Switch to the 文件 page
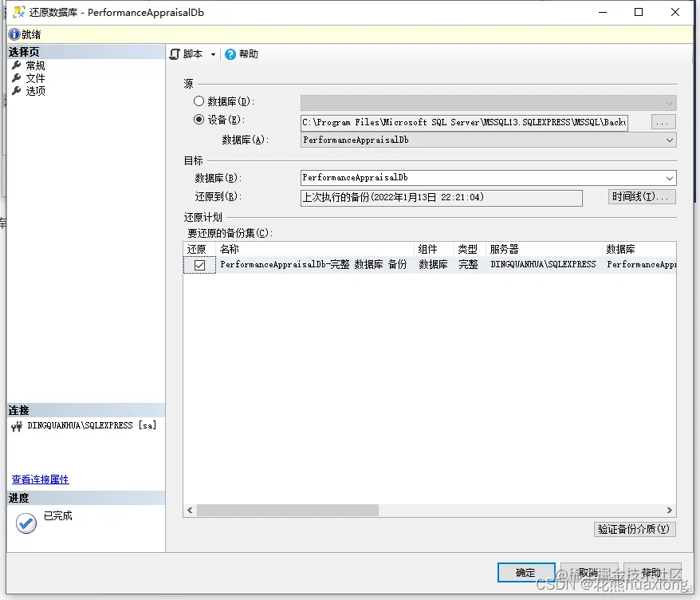 pos(35,78)
